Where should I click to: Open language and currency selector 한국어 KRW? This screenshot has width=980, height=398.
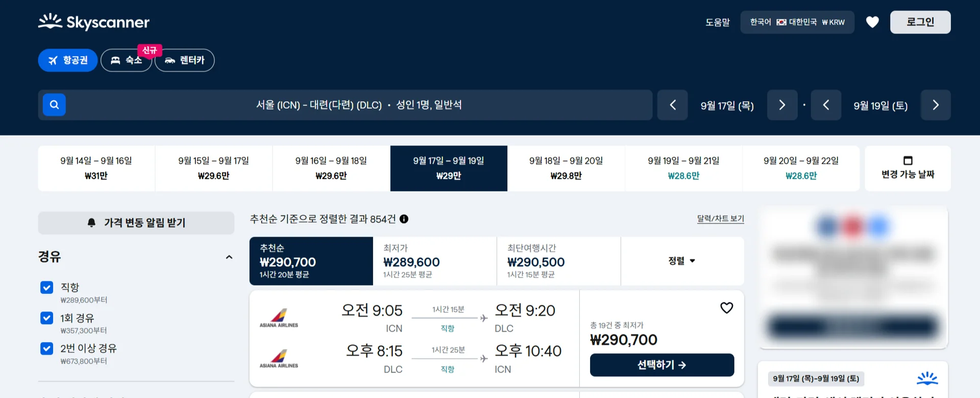pos(797,22)
